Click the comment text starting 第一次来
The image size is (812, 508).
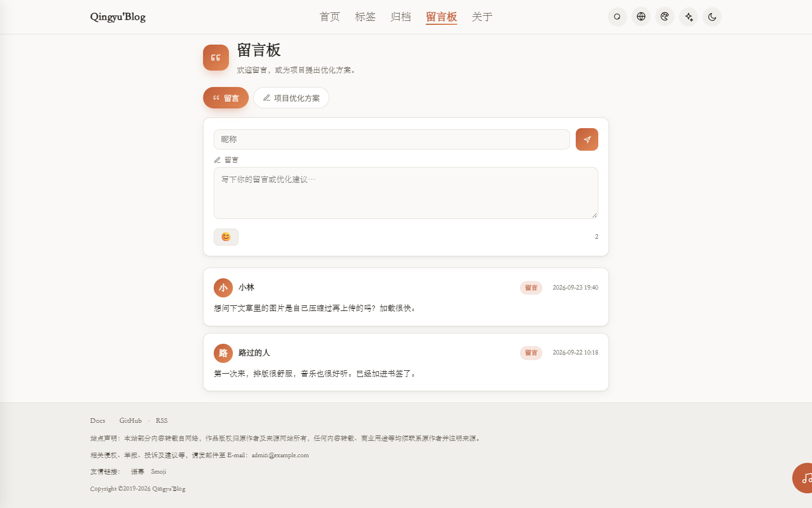tap(316, 374)
